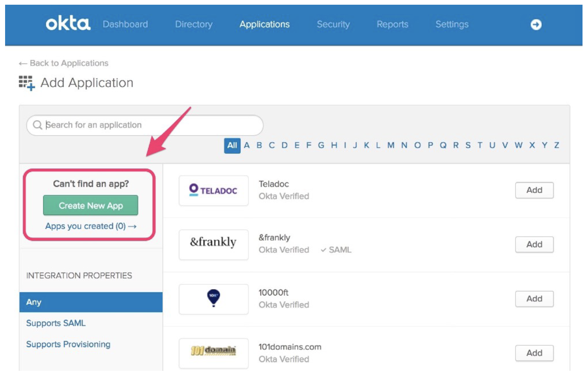The width and height of the screenshot is (588, 383).
Task: Filter applications by letter E
Action: coord(297,146)
